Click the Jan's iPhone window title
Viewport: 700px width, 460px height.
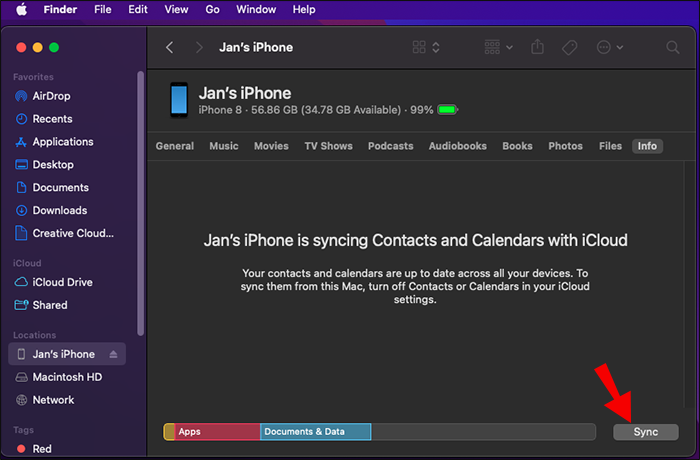(x=256, y=47)
